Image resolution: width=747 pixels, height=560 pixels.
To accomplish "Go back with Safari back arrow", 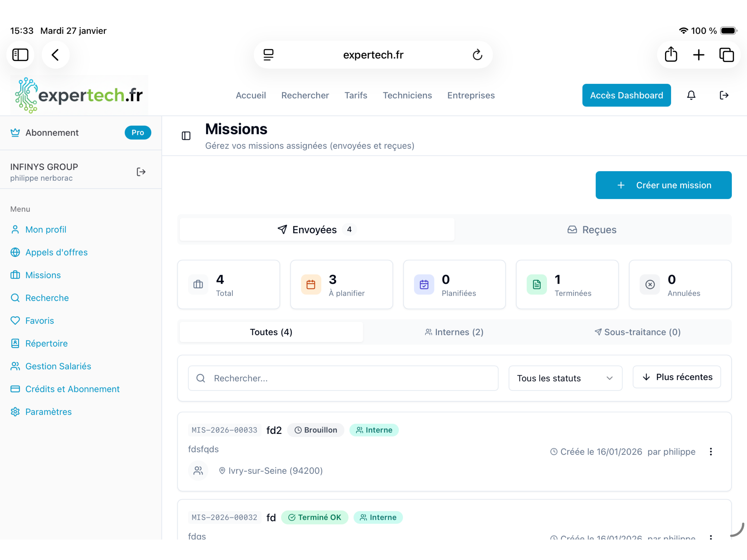I will click(x=55, y=55).
